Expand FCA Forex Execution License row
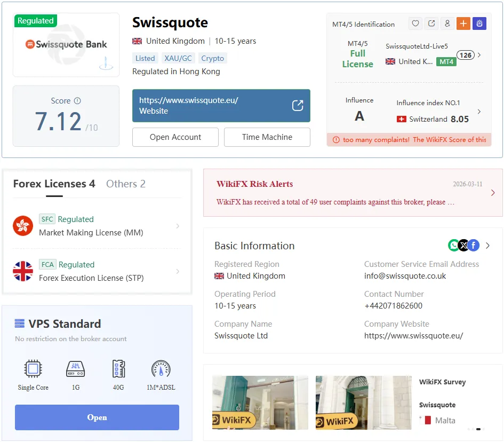This screenshot has height=442, width=504. (x=97, y=271)
